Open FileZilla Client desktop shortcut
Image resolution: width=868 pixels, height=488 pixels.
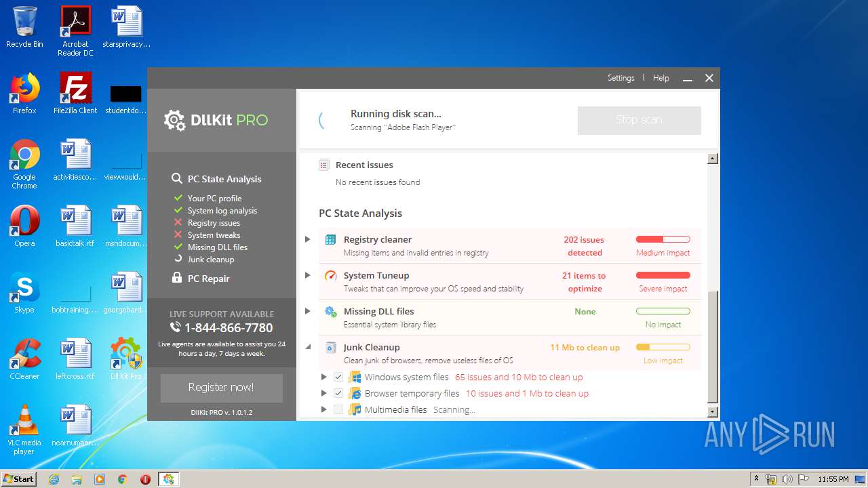click(75, 94)
